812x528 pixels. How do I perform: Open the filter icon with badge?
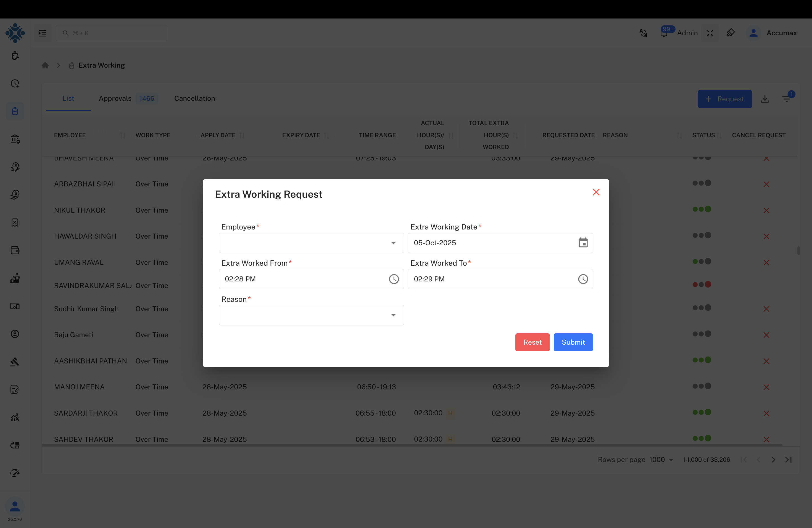[786, 99]
